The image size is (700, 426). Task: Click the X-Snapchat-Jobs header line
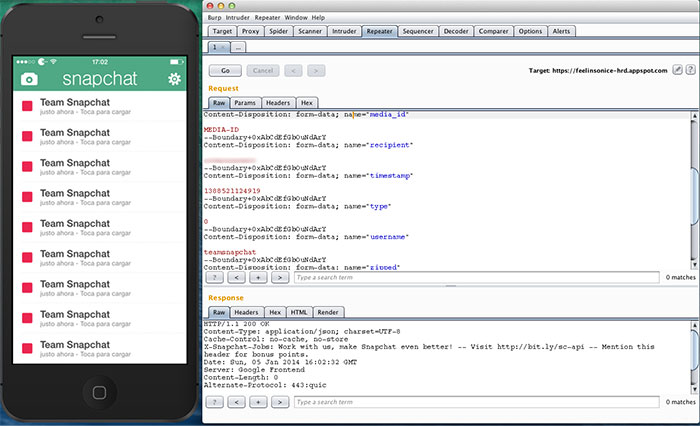tap(429, 351)
